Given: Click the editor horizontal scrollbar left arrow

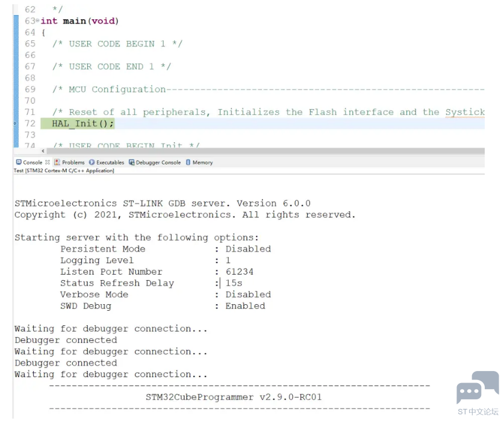Looking at the screenshot, I should (43, 151).
